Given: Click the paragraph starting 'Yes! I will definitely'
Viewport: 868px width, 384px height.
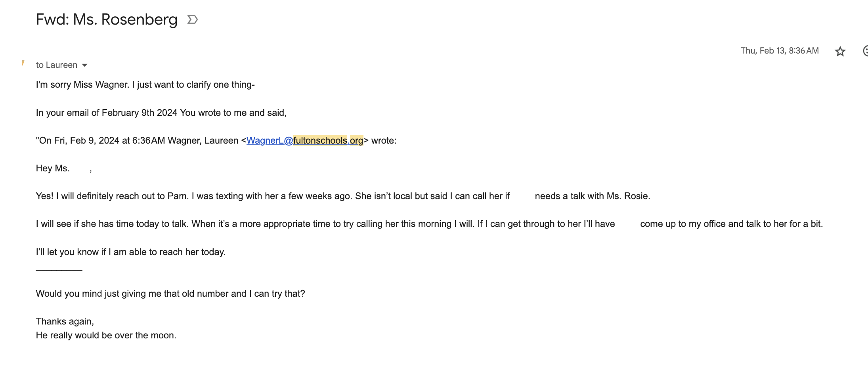Looking at the screenshot, I should click(343, 196).
